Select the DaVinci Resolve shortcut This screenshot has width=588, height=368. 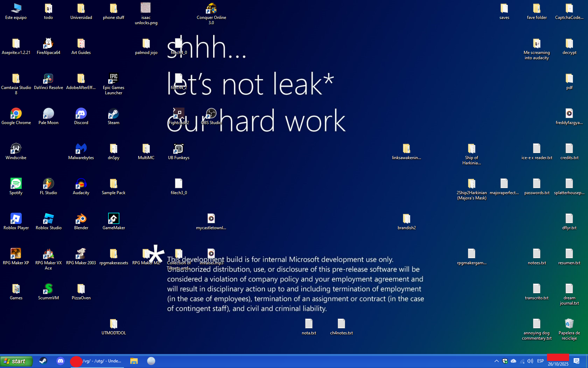coord(48,81)
